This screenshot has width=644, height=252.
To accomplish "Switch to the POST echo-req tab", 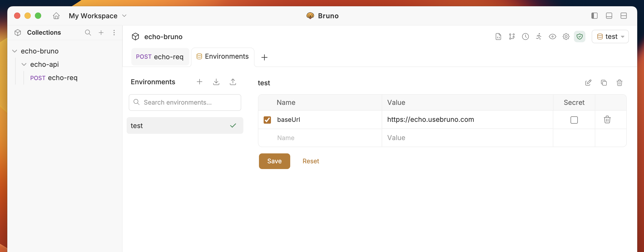I will pyautogui.click(x=160, y=57).
